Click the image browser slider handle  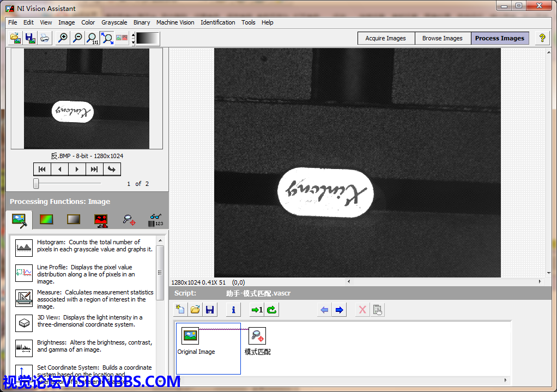[x=36, y=183]
